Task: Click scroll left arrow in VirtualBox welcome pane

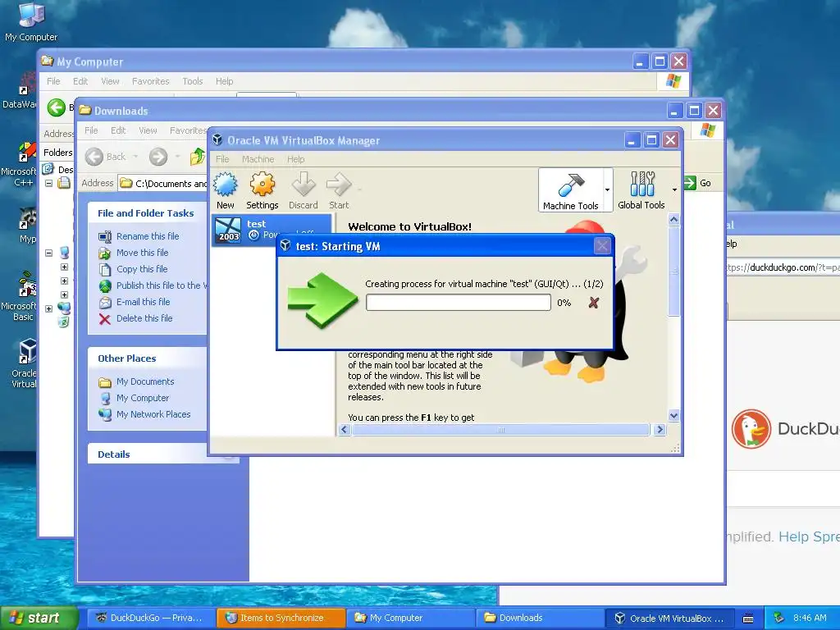Action: pyautogui.click(x=345, y=430)
